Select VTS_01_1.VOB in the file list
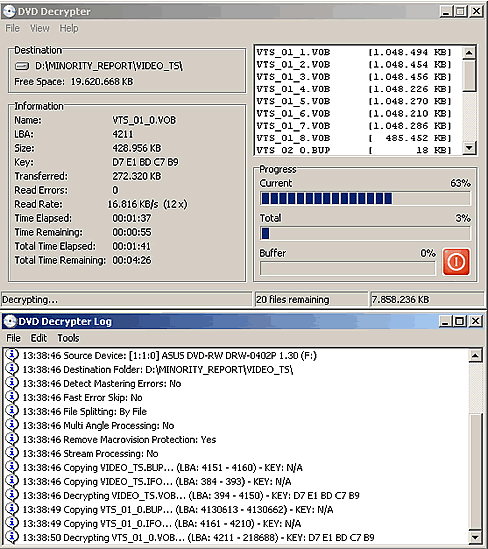The height and width of the screenshot is (549, 488). pyautogui.click(x=354, y=53)
